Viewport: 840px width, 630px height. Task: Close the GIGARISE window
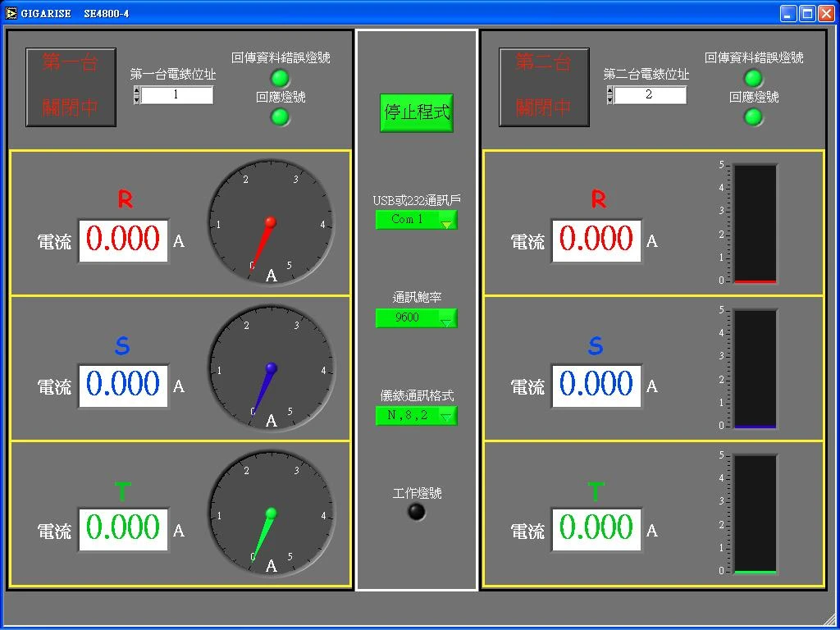(x=826, y=13)
